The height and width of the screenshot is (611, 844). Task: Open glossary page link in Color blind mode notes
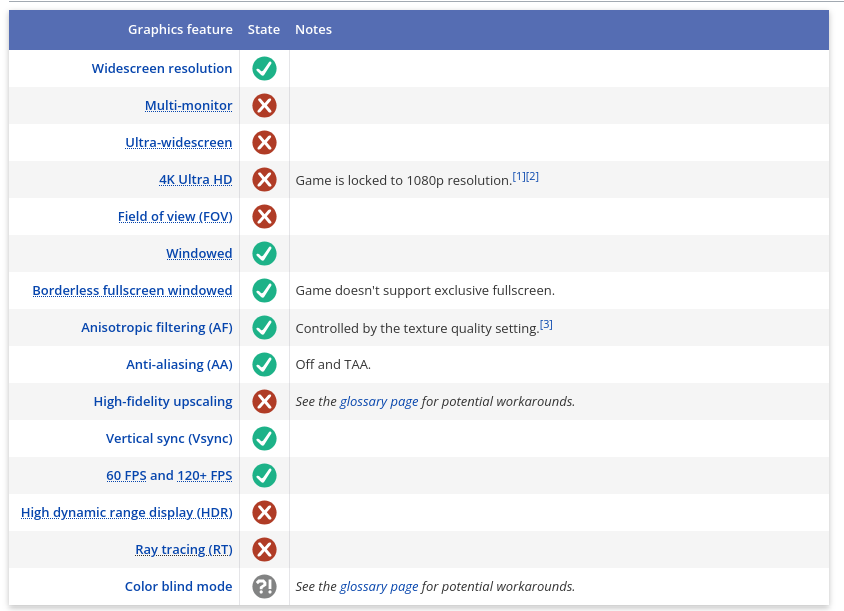click(379, 586)
